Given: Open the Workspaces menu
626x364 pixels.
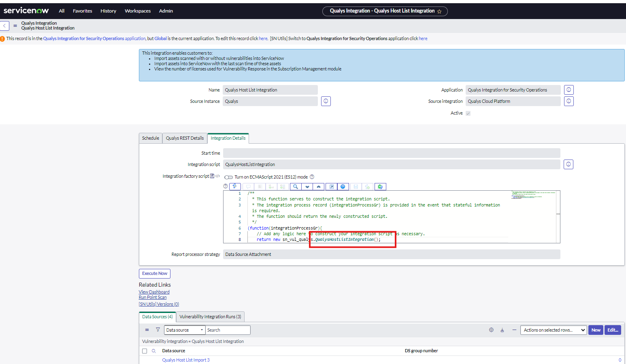Looking at the screenshot, I should pyautogui.click(x=138, y=11).
